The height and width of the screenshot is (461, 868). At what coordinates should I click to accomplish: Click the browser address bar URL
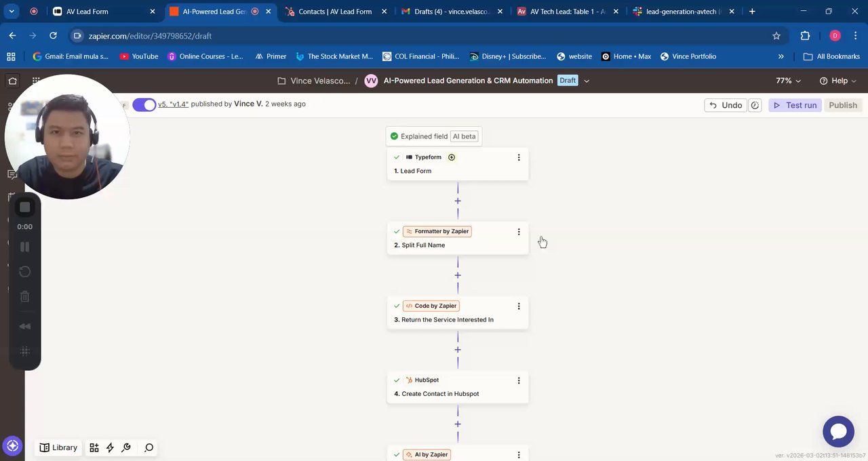click(150, 36)
